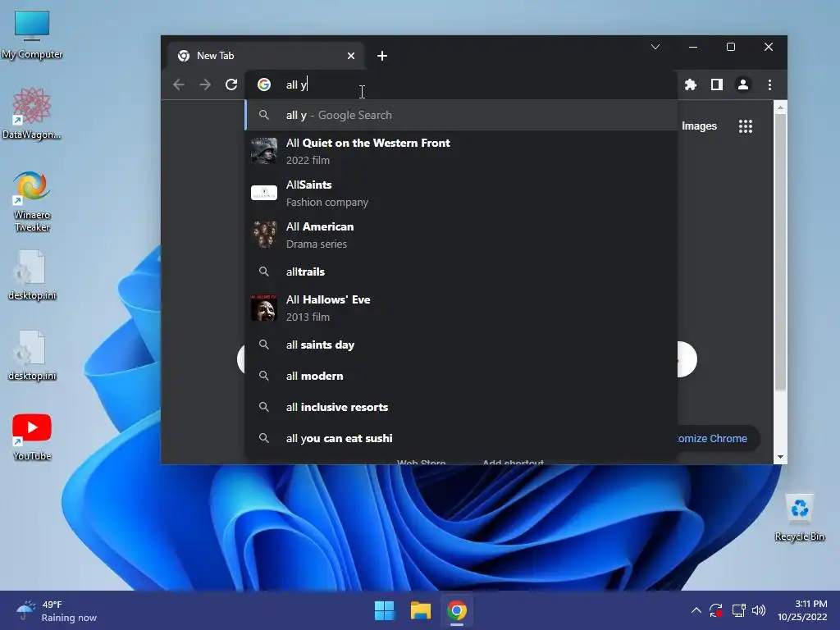Screen dimensions: 840x630
Task: Open the Recycle Bin
Action: (799, 518)
